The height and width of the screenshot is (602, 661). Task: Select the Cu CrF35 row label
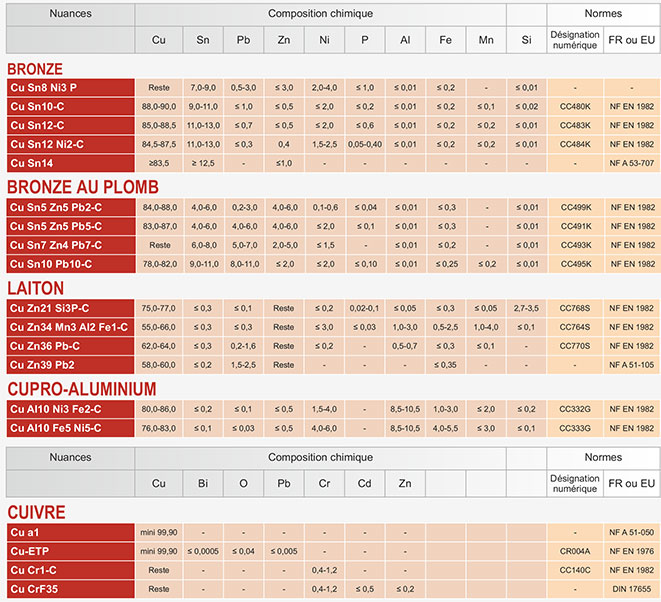tap(70, 589)
